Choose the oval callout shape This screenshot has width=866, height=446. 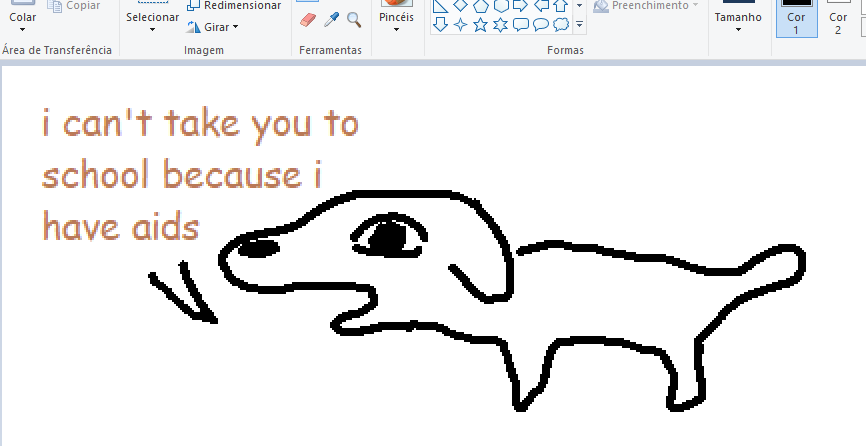[541, 24]
